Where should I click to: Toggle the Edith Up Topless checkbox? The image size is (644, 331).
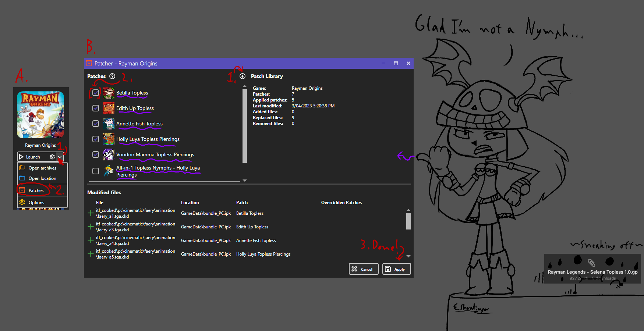(x=96, y=108)
